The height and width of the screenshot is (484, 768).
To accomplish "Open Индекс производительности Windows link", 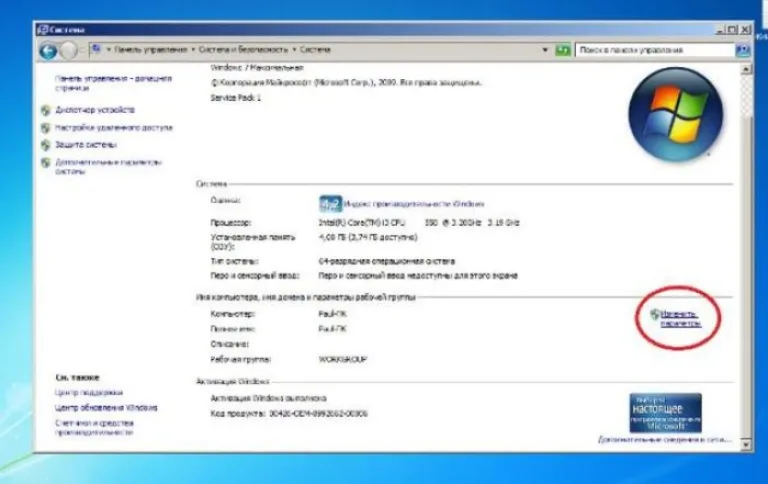I will click(414, 204).
